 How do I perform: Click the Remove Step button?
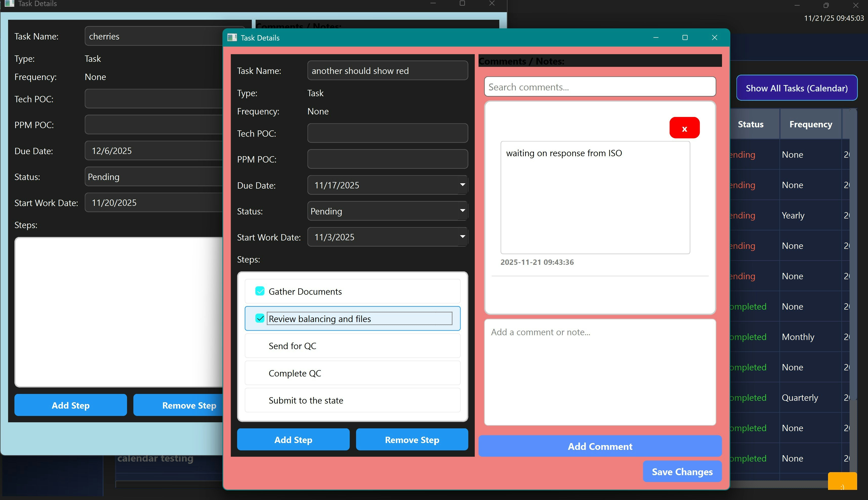(411, 439)
